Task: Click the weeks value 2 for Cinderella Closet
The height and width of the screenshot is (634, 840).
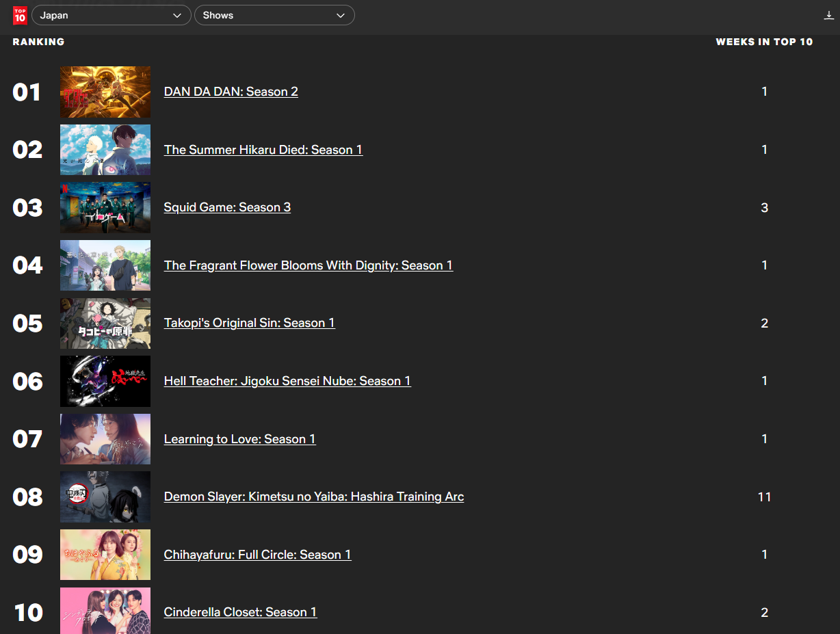Action: [x=765, y=613]
